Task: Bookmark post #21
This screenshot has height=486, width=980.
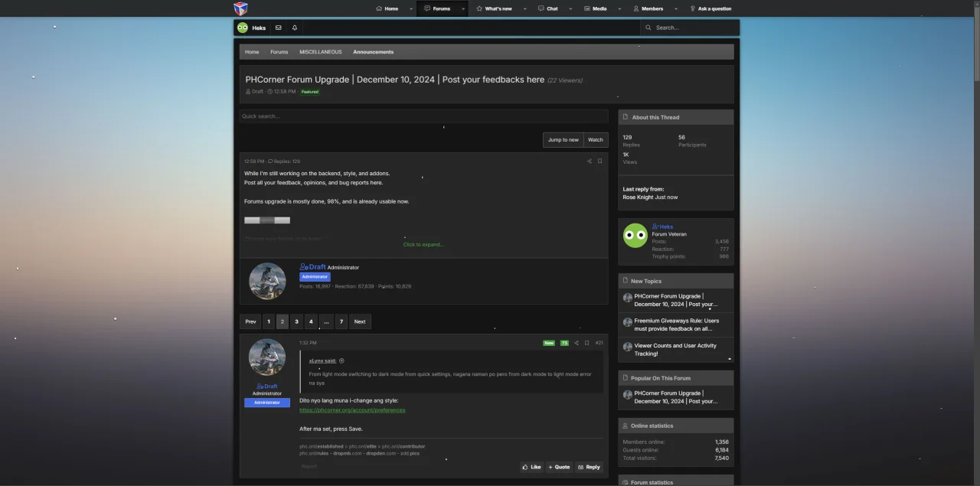Action: (587, 343)
